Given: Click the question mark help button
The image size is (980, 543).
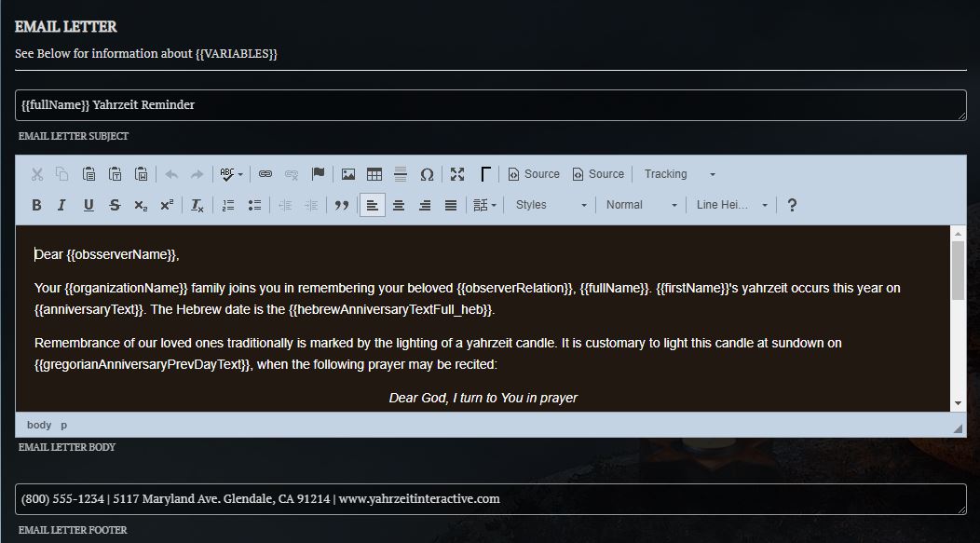Looking at the screenshot, I should tap(792, 205).
